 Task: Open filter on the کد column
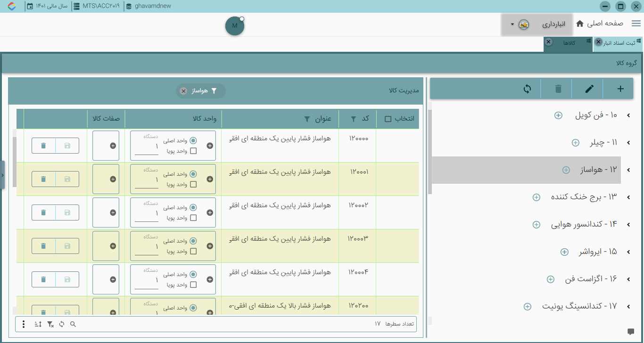tap(354, 119)
